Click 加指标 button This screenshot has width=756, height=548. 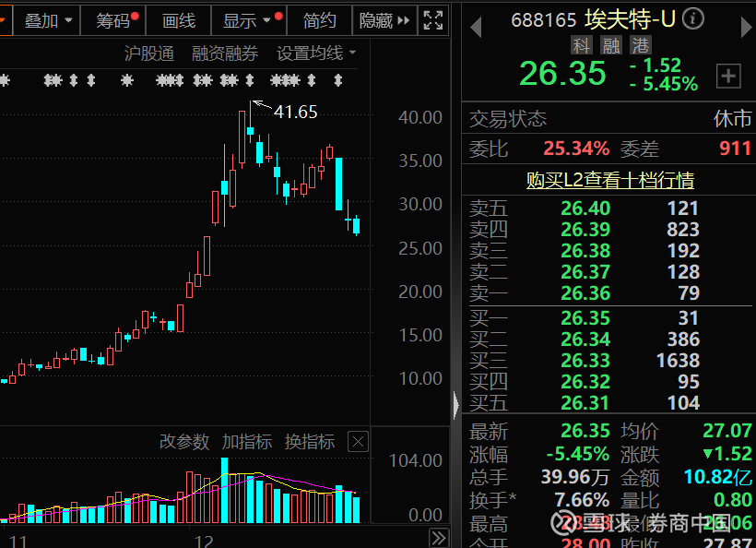click(x=247, y=441)
